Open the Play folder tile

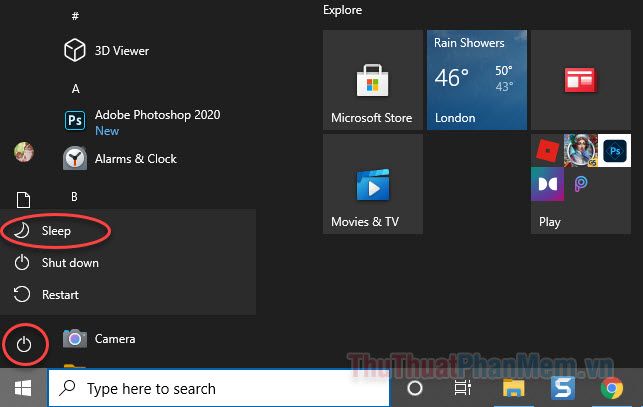(x=580, y=184)
